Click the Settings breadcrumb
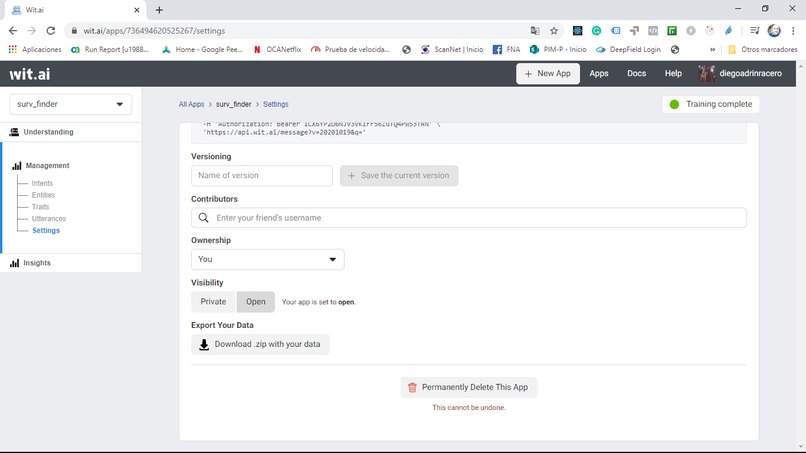The width and height of the screenshot is (806, 453). [x=276, y=104]
